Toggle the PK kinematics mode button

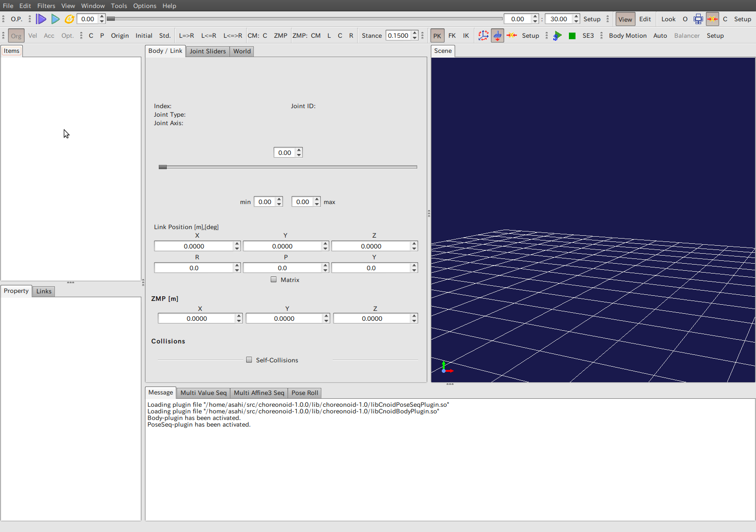click(x=437, y=36)
